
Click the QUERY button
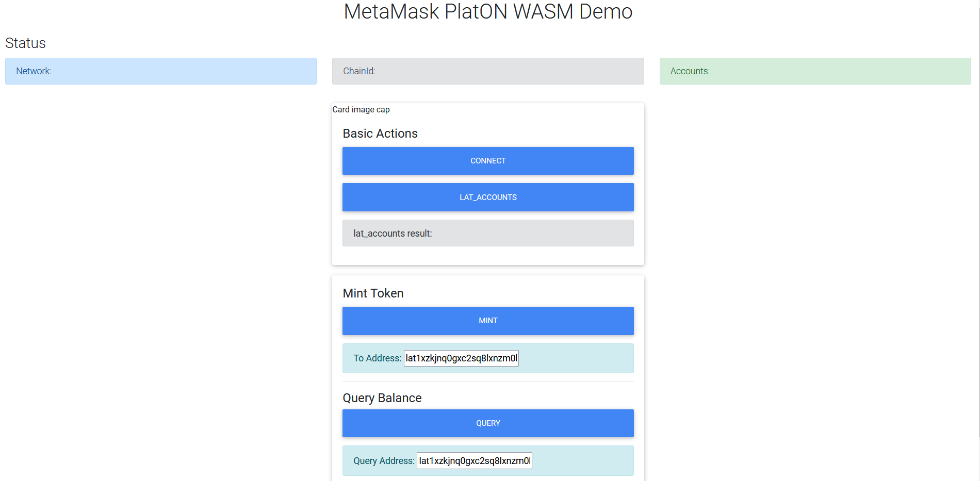tap(488, 423)
